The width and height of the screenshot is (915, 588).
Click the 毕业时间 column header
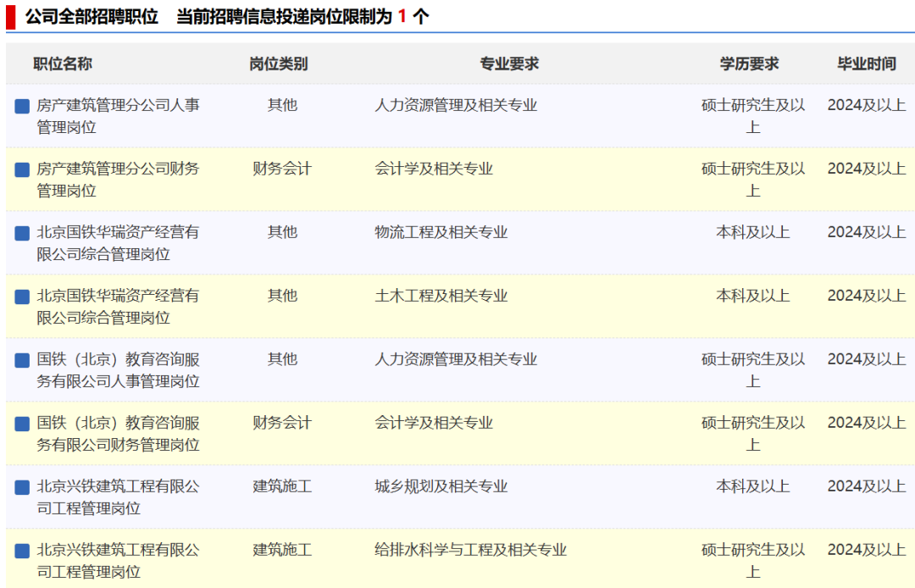click(x=866, y=64)
